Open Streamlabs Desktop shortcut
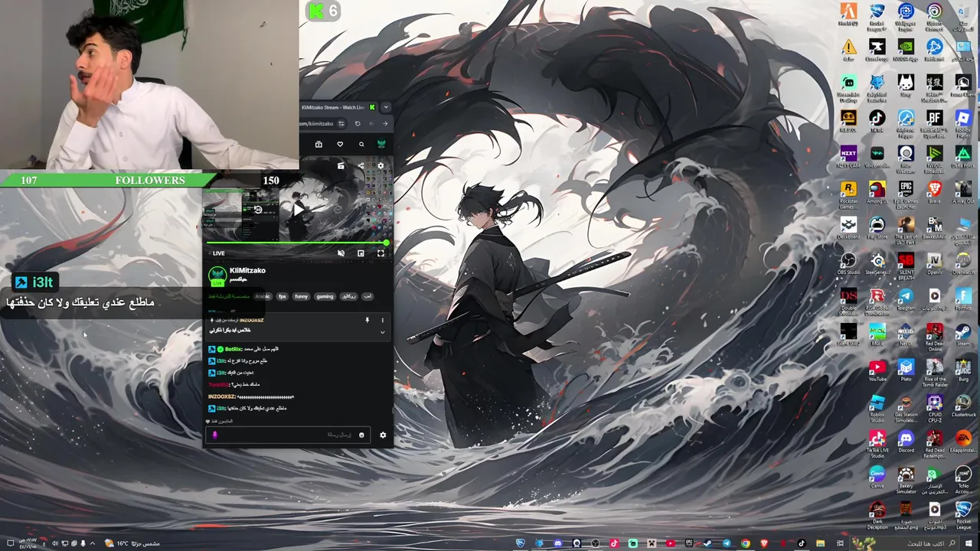Image resolution: width=980 pixels, height=551 pixels. [848, 86]
